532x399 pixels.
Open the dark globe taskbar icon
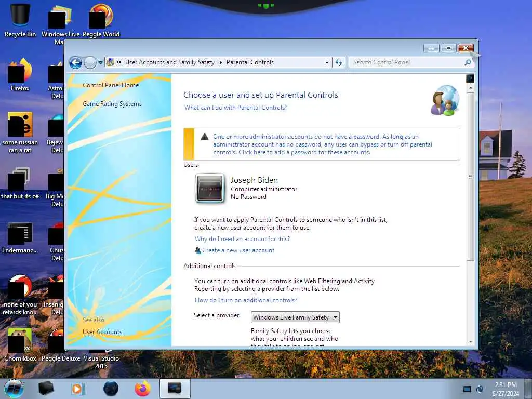(111, 389)
